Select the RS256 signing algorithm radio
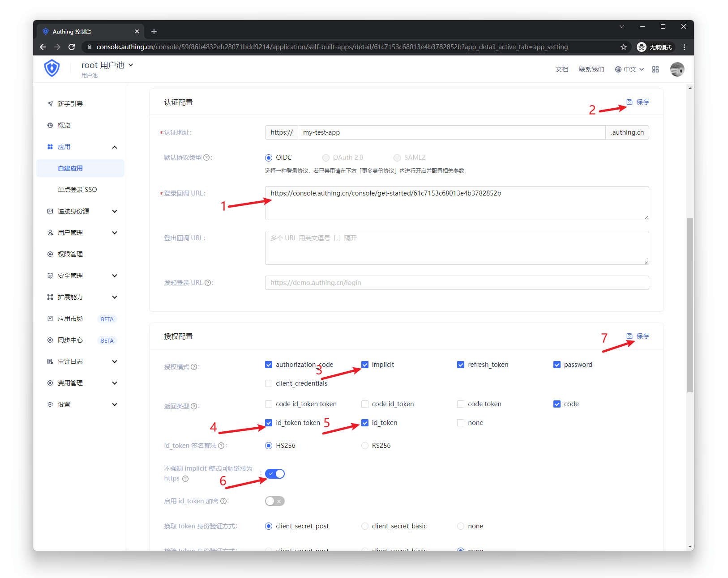This screenshot has height=578, width=728. pyautogui.click(x=364, y=445)
